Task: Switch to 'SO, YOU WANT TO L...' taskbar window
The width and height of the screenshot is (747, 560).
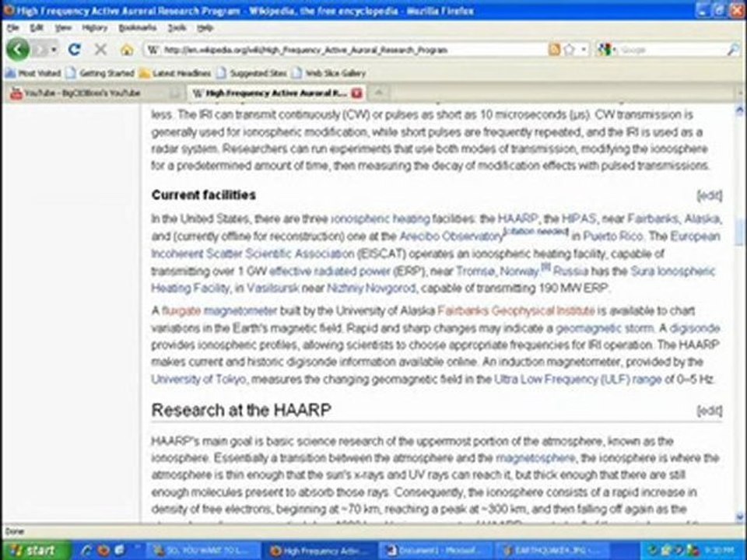Action: click(x=204, y=551)
